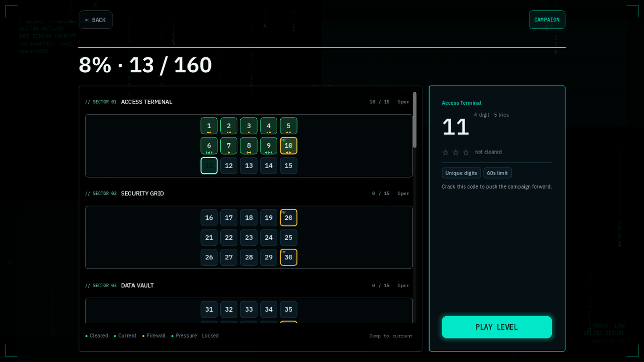Choose level 26 tile
Viewport: 644px width, 362px height.
[x=209, y=257]
